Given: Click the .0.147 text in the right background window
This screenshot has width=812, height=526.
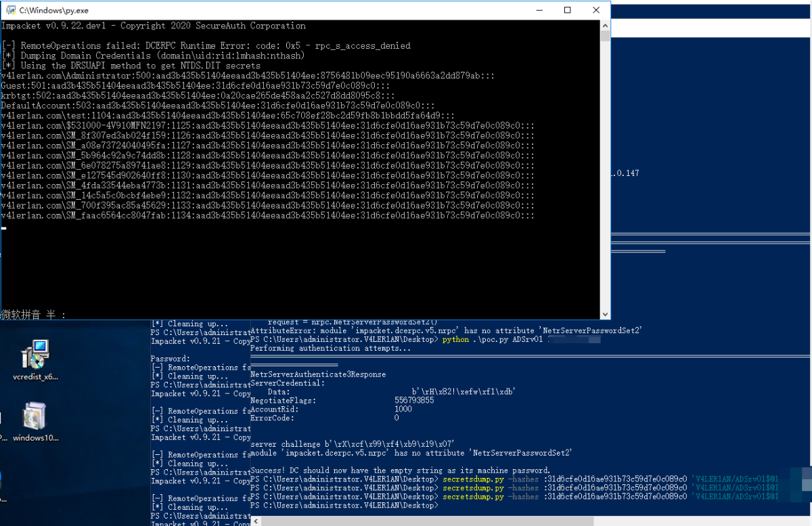Looking at the screenshot, I should [625, 173].
